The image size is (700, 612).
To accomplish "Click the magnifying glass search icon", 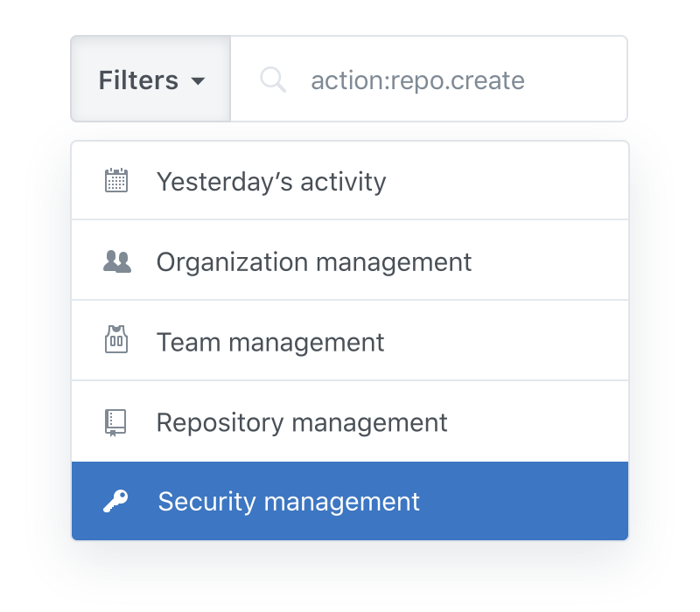I will [273, 80].
